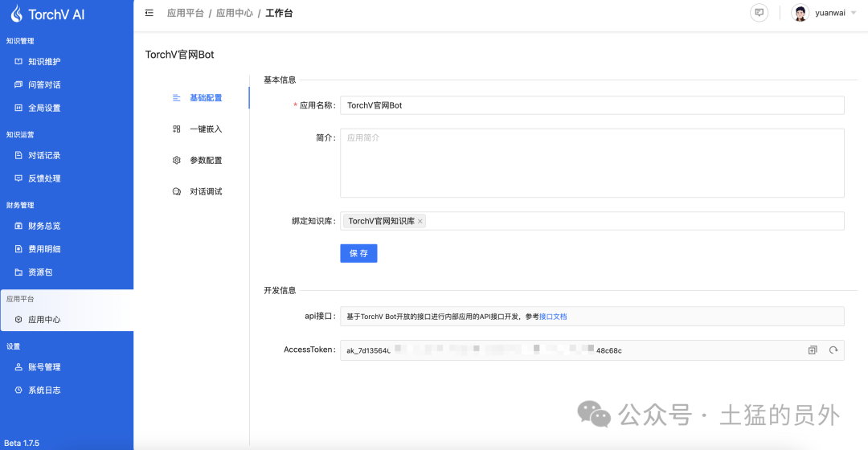Image resolution: width=868 pixels, height=450 pixels.
Task: Click the 应用平台 breadcrumb
Action: pos(186,13)
